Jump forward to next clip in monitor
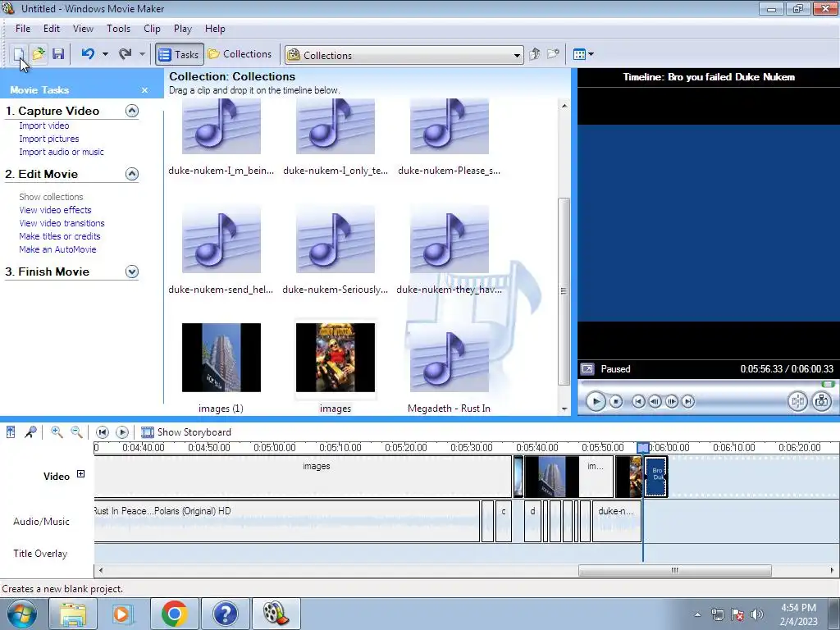 coord(688,401)
